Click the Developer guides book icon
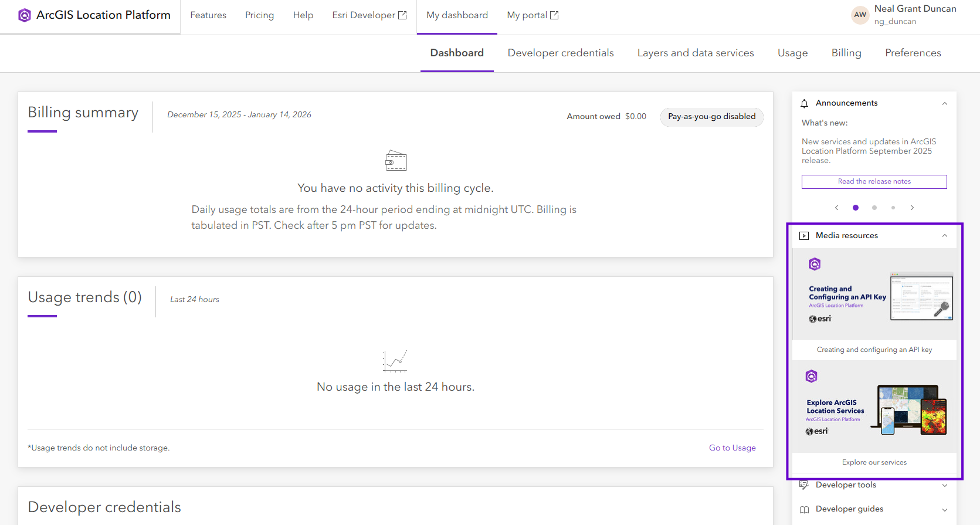Image resolution: width=980 pixels, height=525 pixels. coord(804,510)
